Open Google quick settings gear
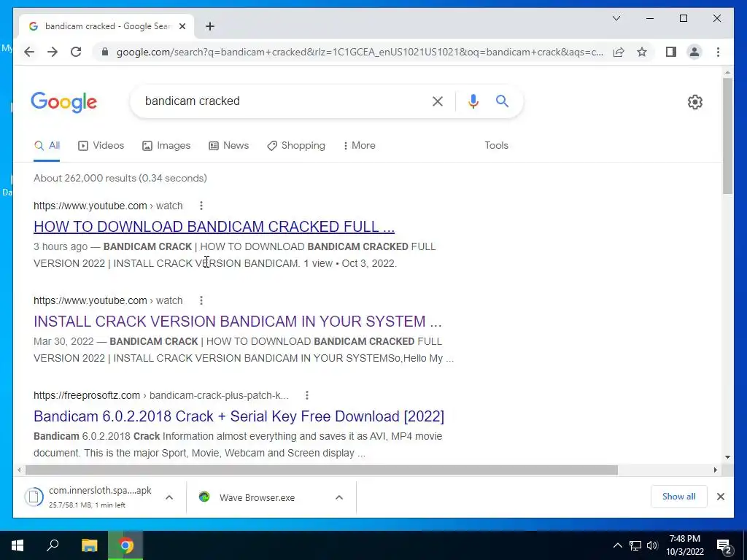747x560 pixels. [x=694, y=102]
